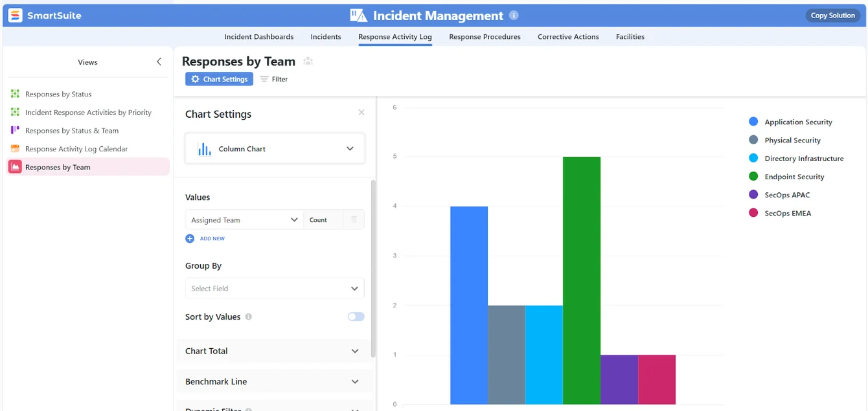Expand the Dynamic Filter section
Image resolution: width=868 pixels, height=411 pixels.
[275, 408]
